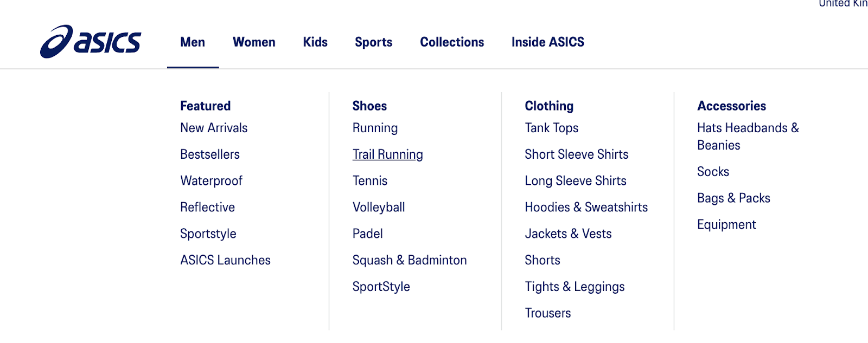Click the United Kingdom region selector
The image size is (868, 343).
tap(843, 3)
